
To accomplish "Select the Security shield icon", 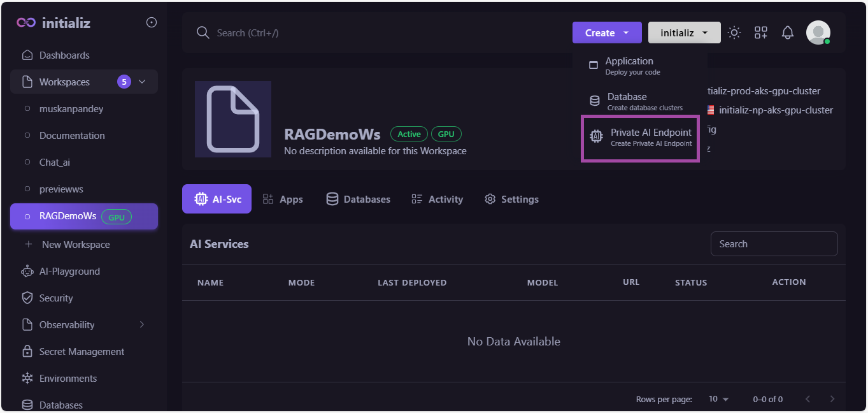I will (27, 298).
